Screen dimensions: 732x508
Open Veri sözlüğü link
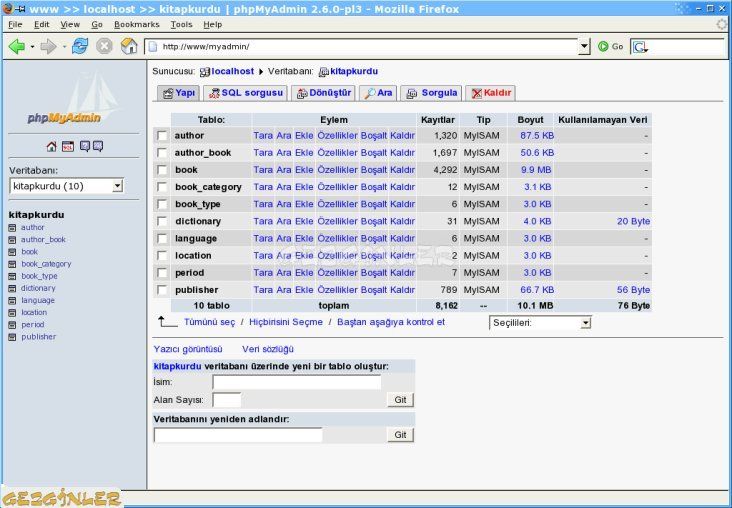point(268,349)
